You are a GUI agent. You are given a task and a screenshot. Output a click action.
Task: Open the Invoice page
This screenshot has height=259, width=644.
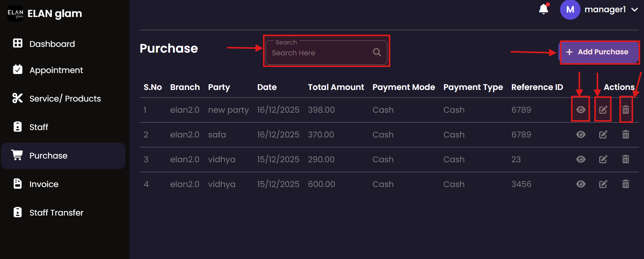(44, 184)
